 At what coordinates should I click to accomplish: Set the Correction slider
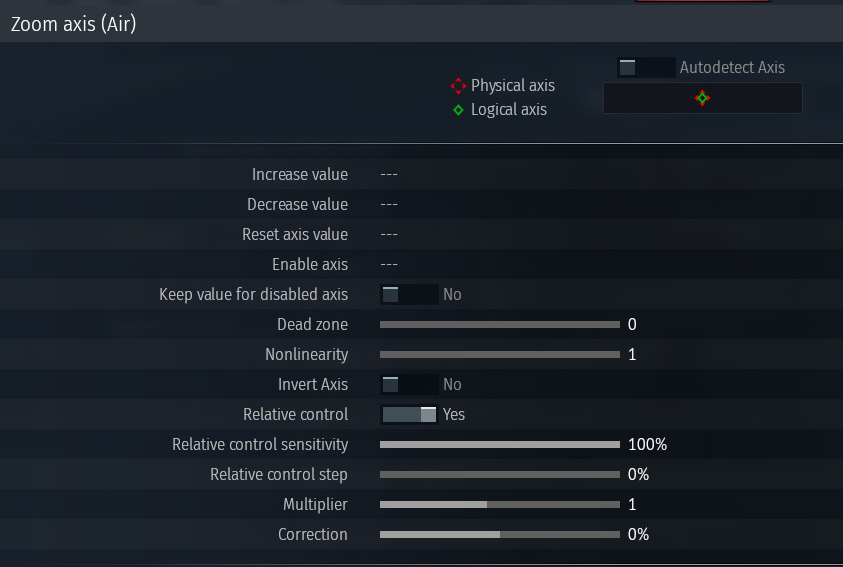click(500, 535)
